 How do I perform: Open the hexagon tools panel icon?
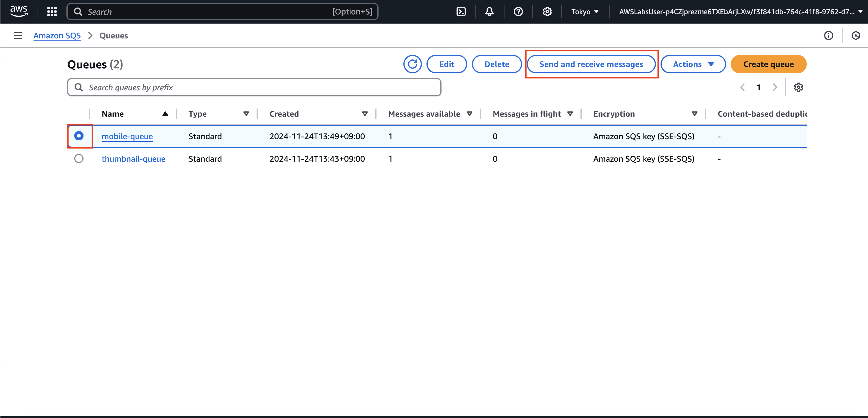(856, 35)
